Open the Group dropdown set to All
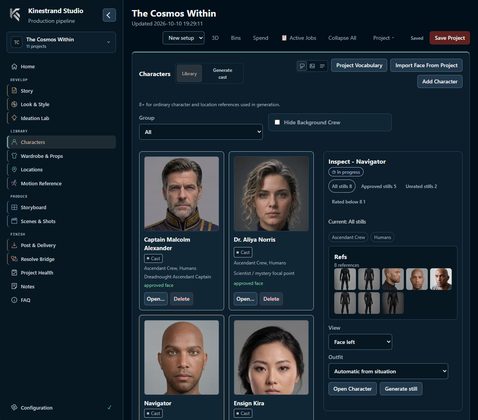Screen dimensions: 478x420 coord(201,132)
